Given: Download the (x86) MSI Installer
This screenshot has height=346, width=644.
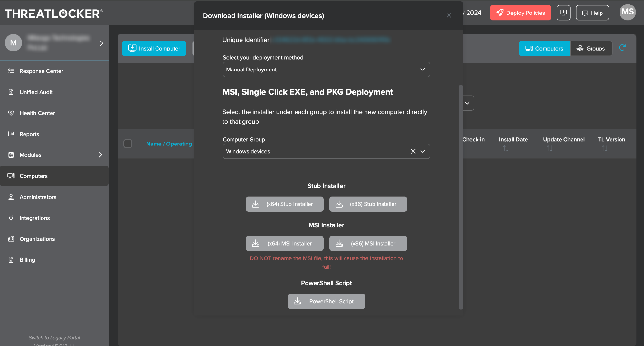Looking at the screenshot, I should click(x=368, y=243).
